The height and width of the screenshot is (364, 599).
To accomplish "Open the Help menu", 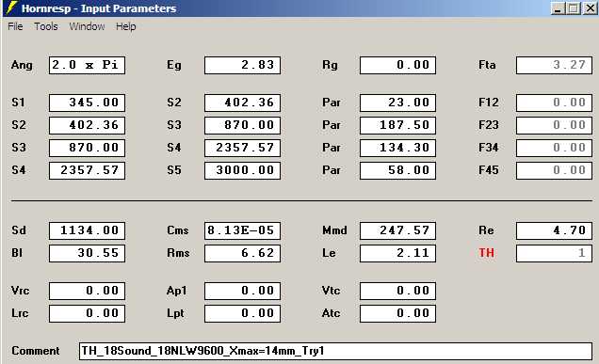I will (x=125, y=26).
